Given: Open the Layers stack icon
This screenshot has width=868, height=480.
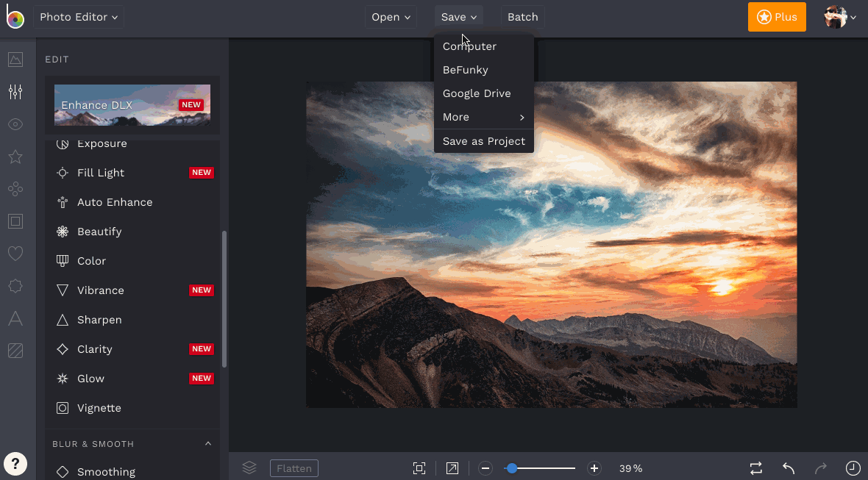Looking at the screenshot, I should pos(249,468).
